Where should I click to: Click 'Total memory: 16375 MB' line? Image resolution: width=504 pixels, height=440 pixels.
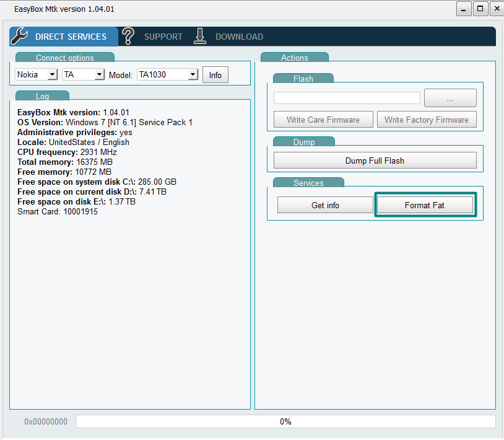point(65,162)
